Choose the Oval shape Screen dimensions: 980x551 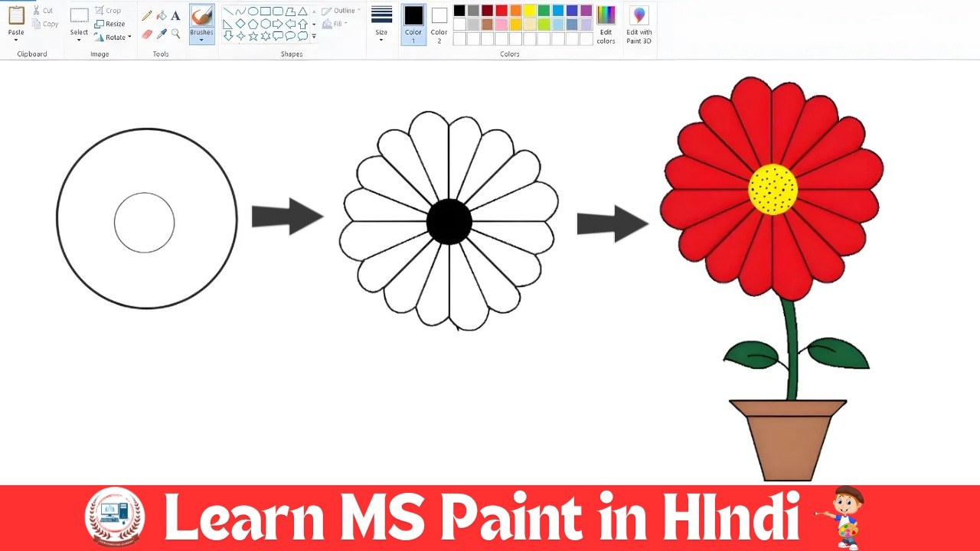[253, 11]
